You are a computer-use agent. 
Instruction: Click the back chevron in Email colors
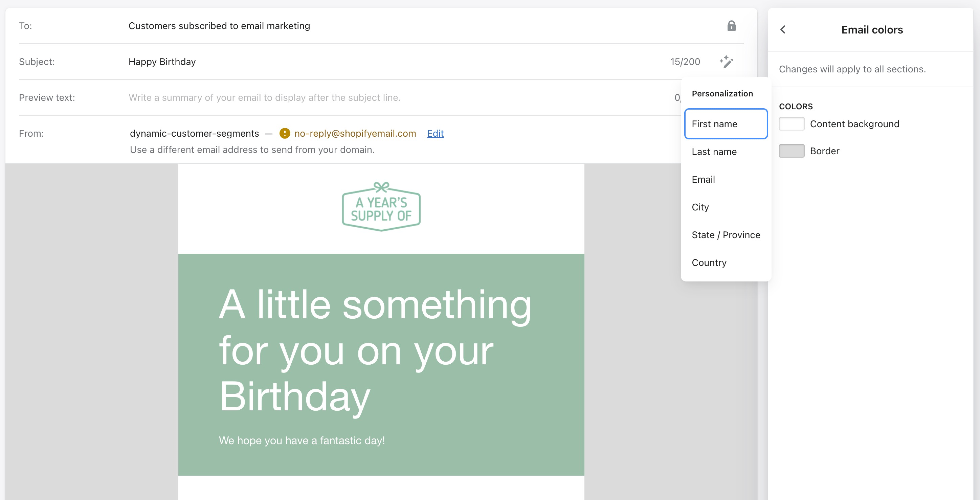click(783, 30)
